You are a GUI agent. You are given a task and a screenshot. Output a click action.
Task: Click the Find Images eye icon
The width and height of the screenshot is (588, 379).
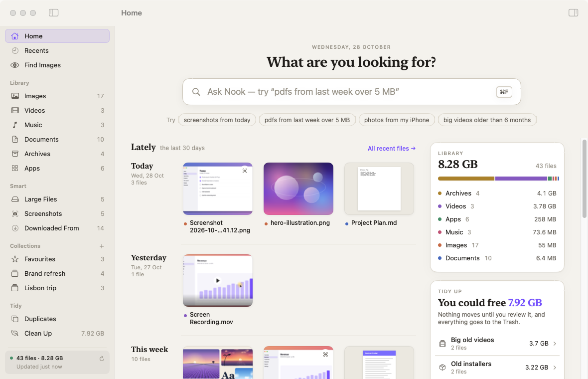tap(15, 65)
